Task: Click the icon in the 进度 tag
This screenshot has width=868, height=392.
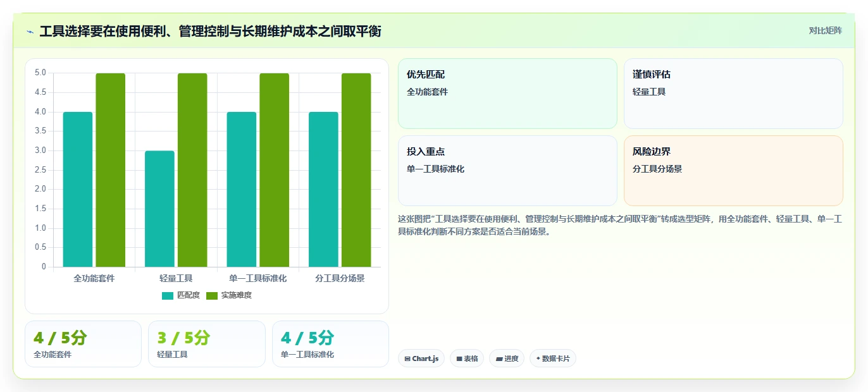Action: [x=499, y=359]
